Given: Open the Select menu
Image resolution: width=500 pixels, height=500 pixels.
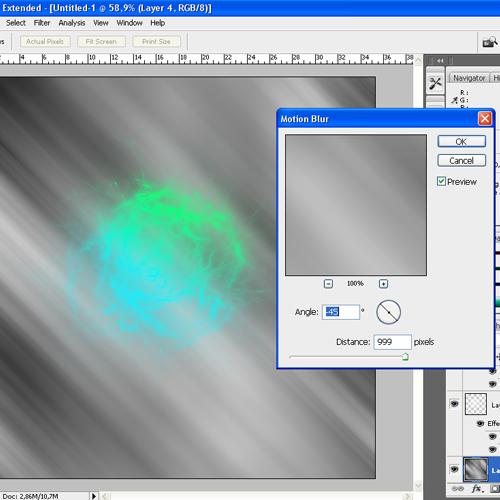Looking at the screenshot, I should (x=16, y=23).
